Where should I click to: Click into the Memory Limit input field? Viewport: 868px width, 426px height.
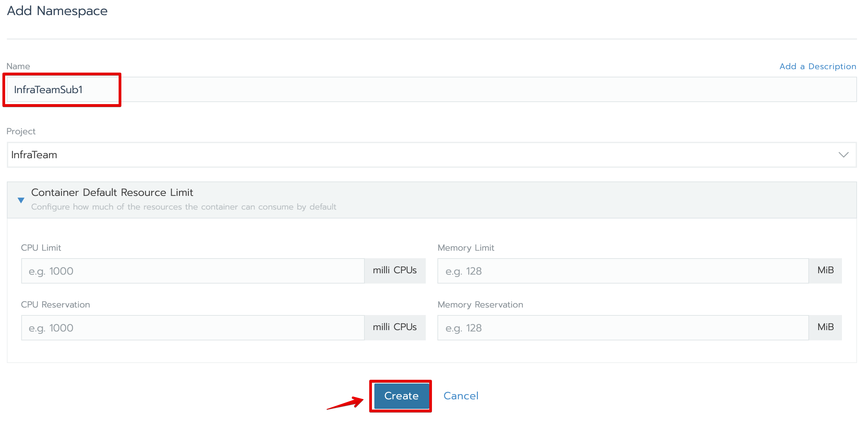click(623, 271)
